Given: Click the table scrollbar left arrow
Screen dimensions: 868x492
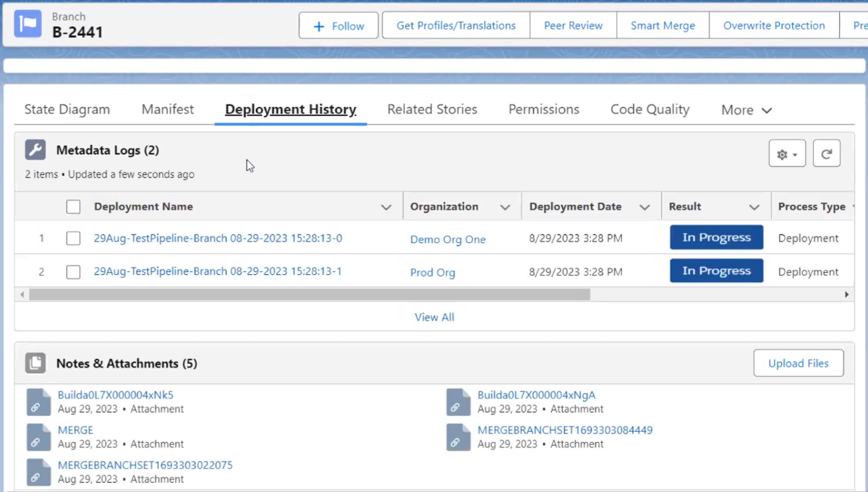Looking at the screenshot, I should [22, 294].
